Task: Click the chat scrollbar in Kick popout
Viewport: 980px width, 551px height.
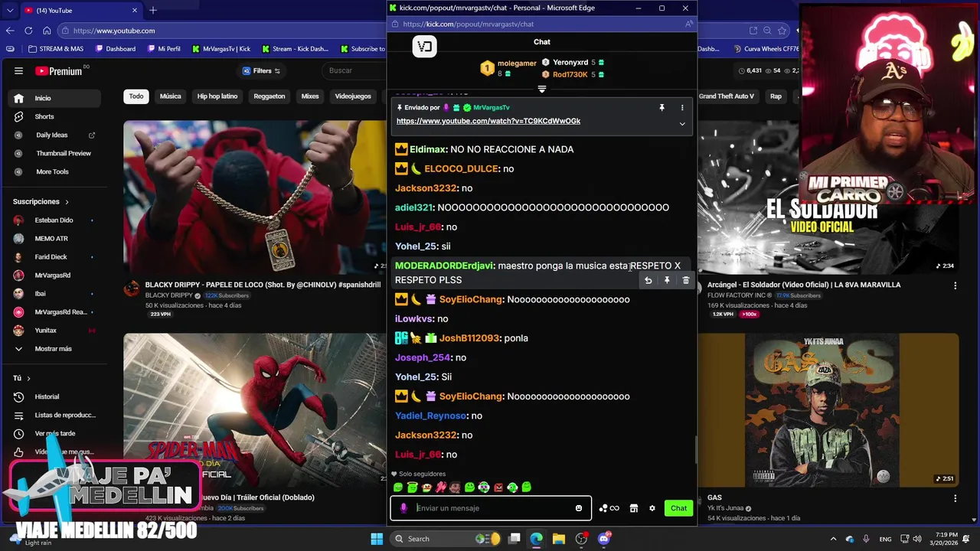Action: coord(696,450)
